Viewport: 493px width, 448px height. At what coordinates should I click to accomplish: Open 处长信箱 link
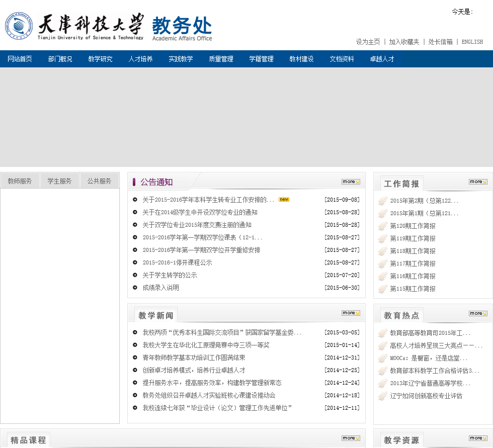pos(441,42)
